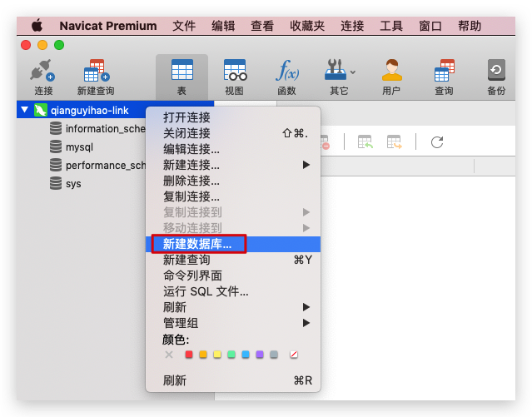
Task: Select the performance_schema row
Action: point(82,166)
